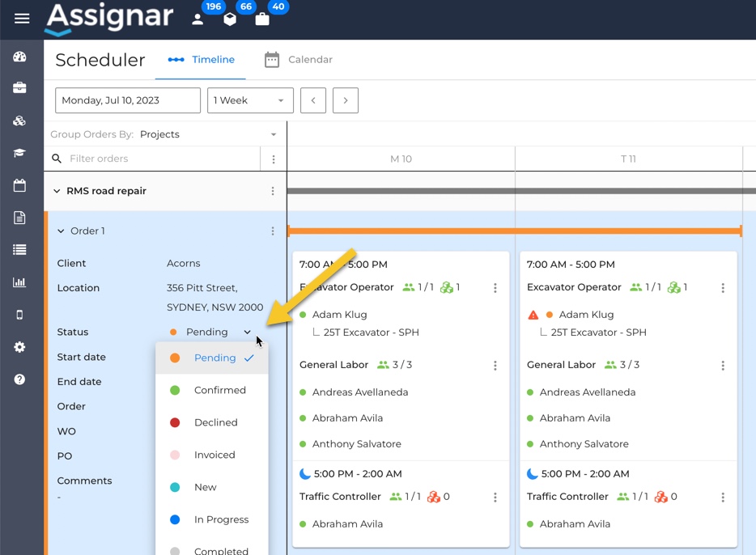
Task: Open the 1 Week duration dropdown
Action: pyautogui.click(x=250, y=100)
